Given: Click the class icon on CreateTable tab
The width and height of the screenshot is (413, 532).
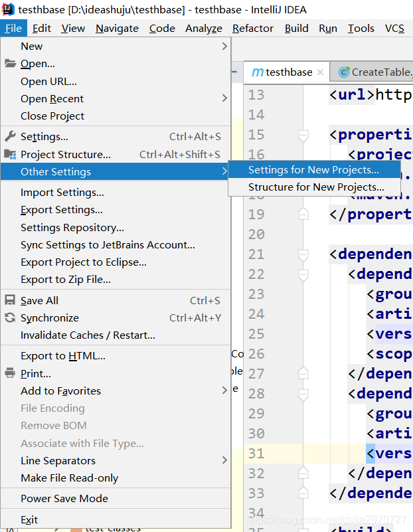Looking at the screenshot, I should point(344,72).
